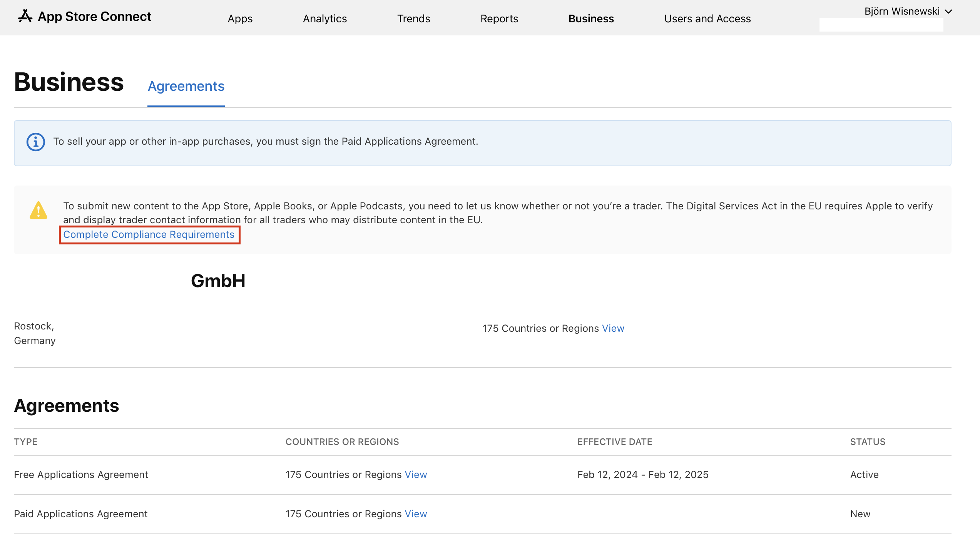Viewport: 980px width, 555px height.
Task: Click the yellow warning triangle icon
Action: (x=38, y=211)
